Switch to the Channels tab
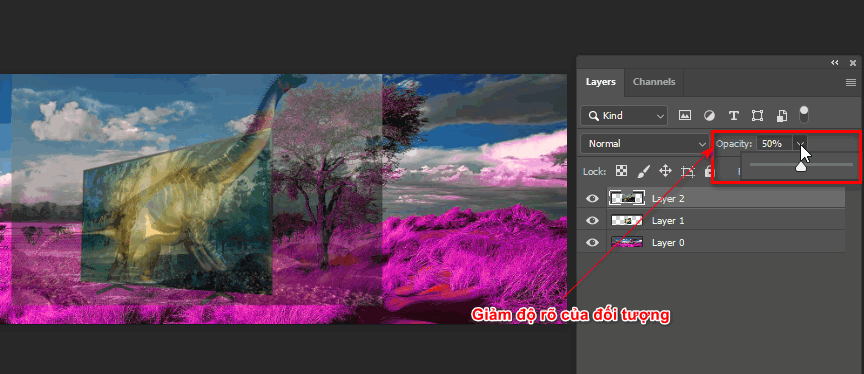Screen dimensions: 864x374 click(654, 82)
